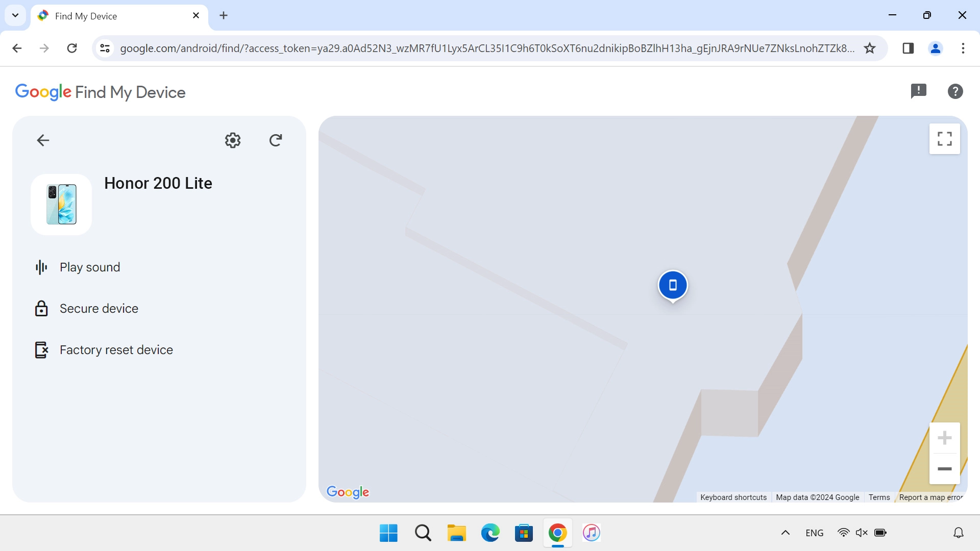Select the Play sound option
980x551 pixels.
coord(89,267)
